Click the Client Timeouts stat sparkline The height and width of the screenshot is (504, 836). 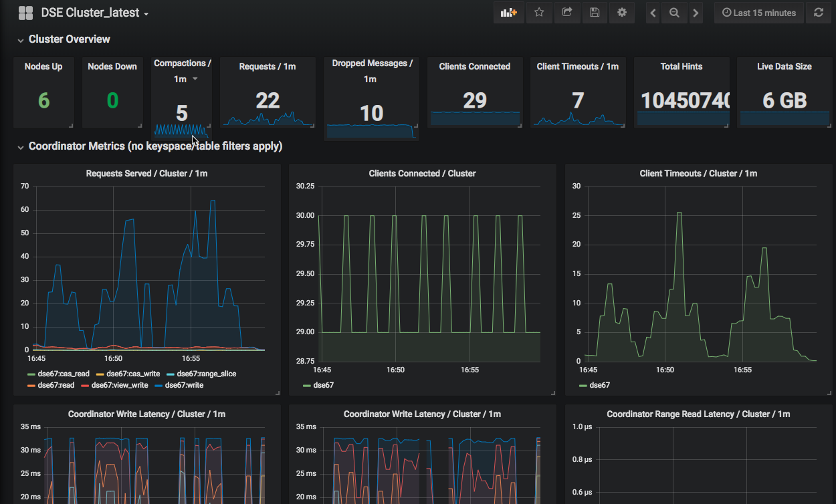tap(578, 119)
